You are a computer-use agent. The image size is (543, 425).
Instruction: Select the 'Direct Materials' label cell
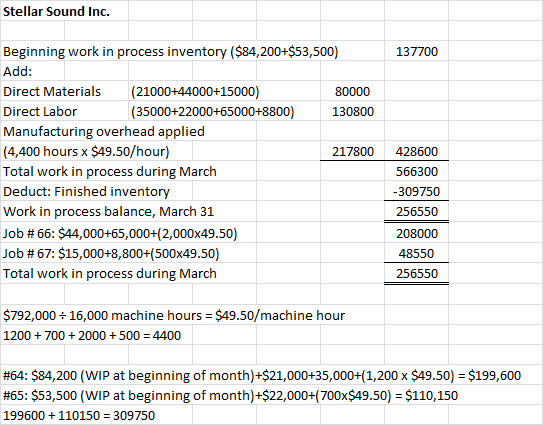click(x=52, y=91)
